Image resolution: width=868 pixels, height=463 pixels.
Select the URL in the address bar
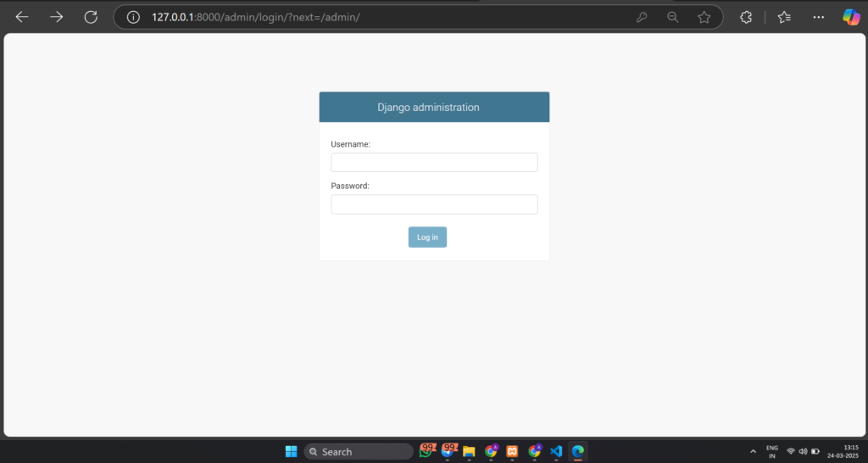click(256, 17)
